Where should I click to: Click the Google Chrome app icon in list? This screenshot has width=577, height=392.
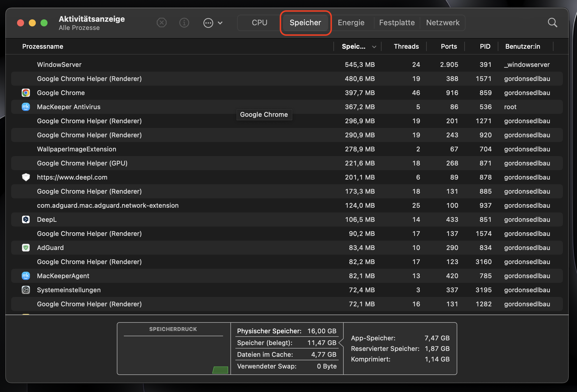(x=26, y=93)
